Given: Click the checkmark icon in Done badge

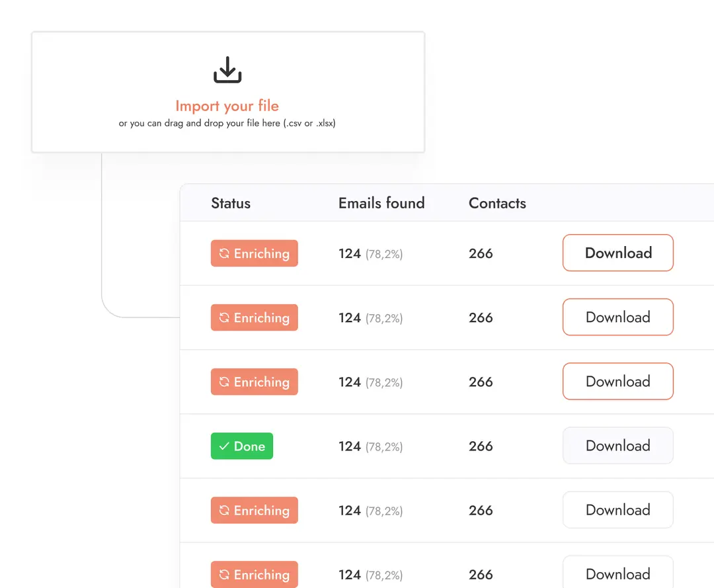Looking at the screenshot, I should (x=224, y=446).
